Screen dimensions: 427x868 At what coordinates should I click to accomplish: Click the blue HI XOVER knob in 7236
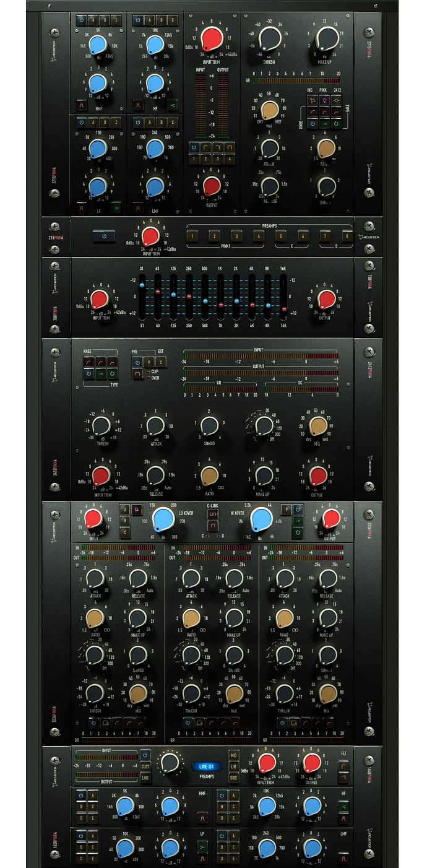pyautogui.click(x=262, y=519)
